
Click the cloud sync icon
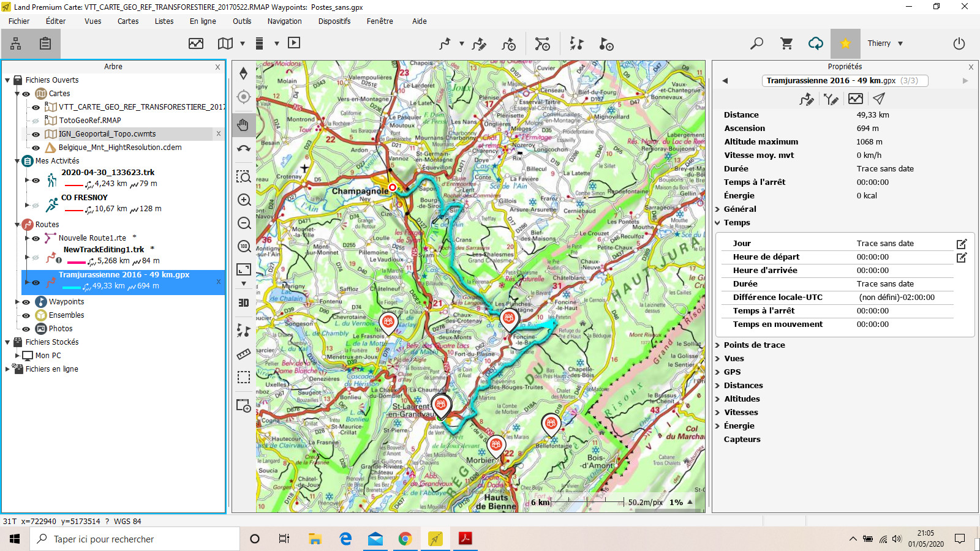tap(816, 43)
